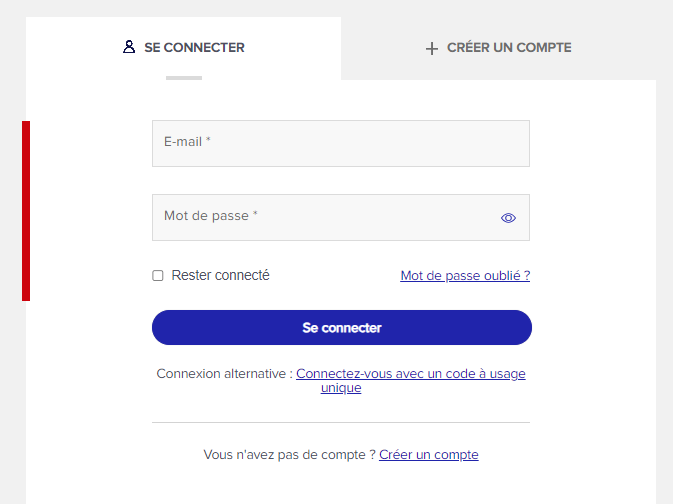The image size is (673, 504).
Task: Click the gray underline indicator under SE CONNECTER
Action: [184, 78]
